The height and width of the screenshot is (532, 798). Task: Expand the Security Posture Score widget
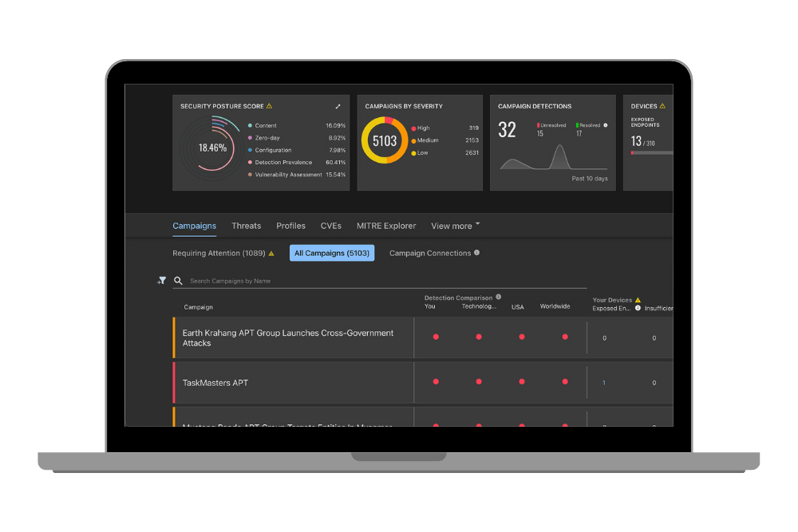[x=338, y=106]
